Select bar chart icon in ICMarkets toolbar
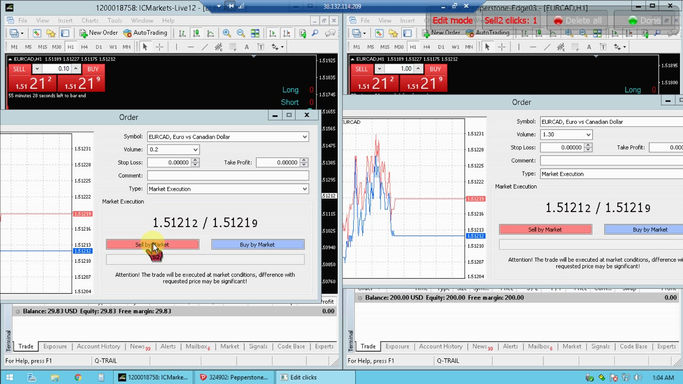The image size is (683, 384). click(182, 33)
